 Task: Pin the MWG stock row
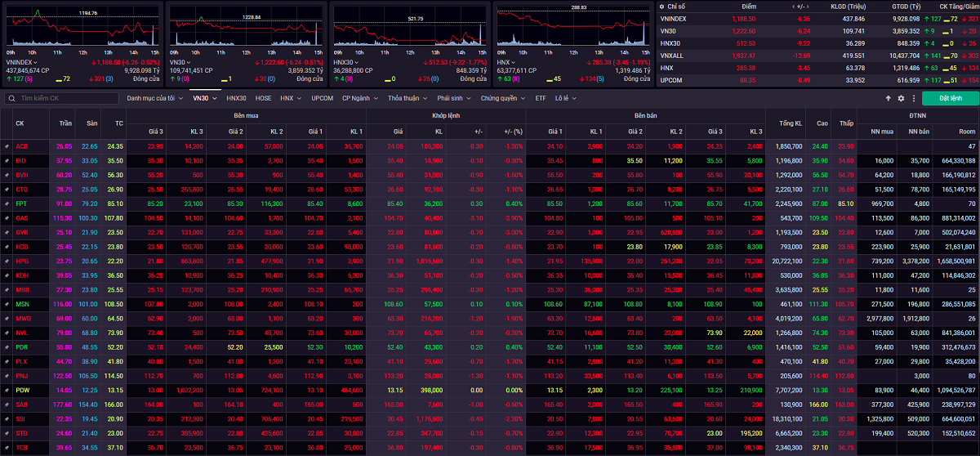tap(7, 318)
